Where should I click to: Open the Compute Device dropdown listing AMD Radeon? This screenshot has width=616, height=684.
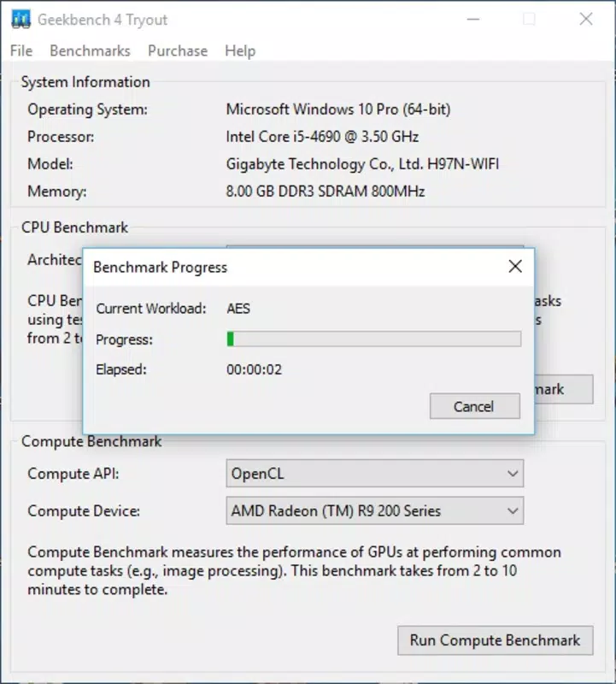(x=375, y=510)
